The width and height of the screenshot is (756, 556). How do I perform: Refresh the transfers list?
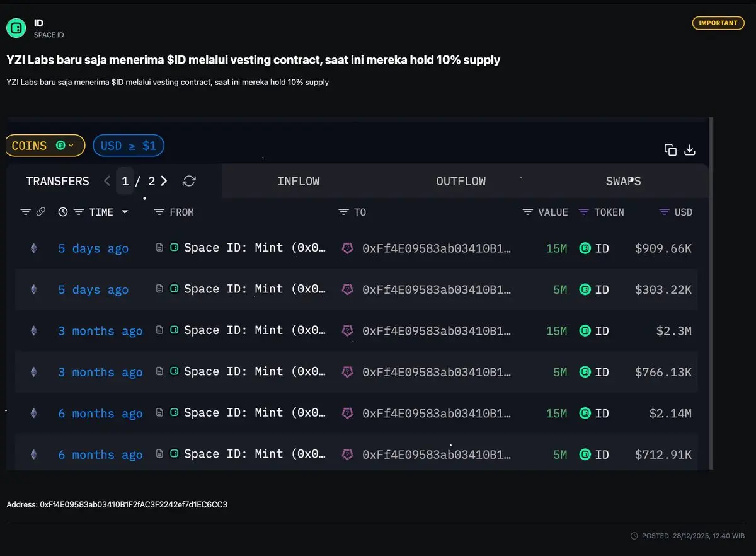tap(189, 182)
